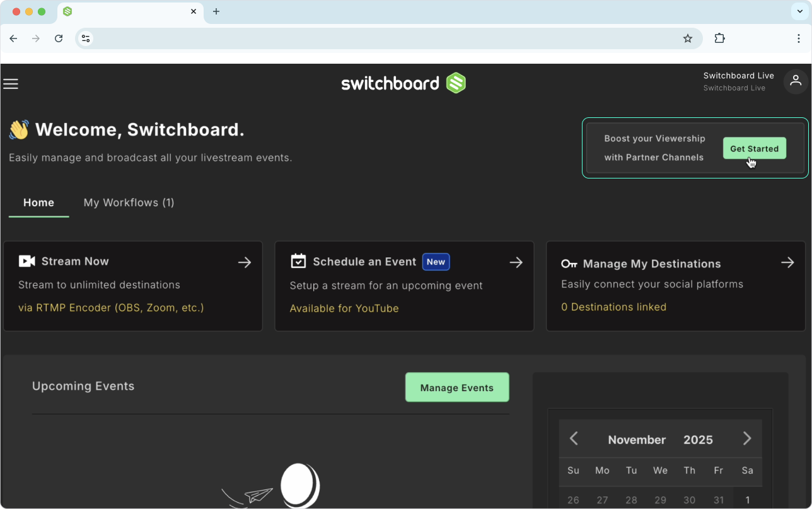Open the Manage My Destinations card title
812x509 pixels.
pyautogui.click(x=652, y=264)
